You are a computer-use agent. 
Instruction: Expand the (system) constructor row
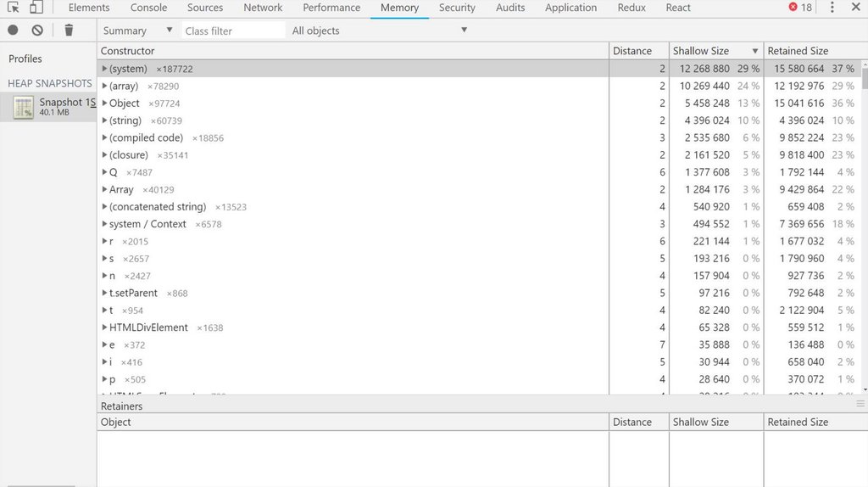click(104, 69)
